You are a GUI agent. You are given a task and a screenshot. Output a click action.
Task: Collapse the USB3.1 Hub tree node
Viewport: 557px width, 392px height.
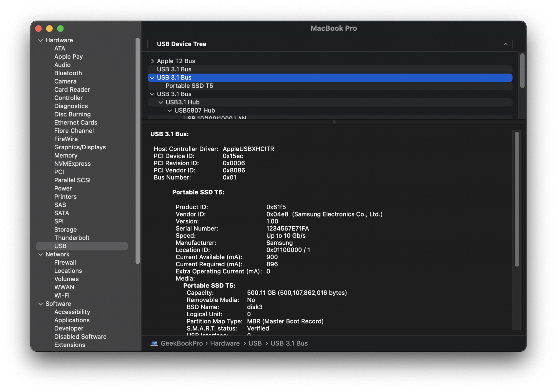pyautogui.click(x=161, y=103)
